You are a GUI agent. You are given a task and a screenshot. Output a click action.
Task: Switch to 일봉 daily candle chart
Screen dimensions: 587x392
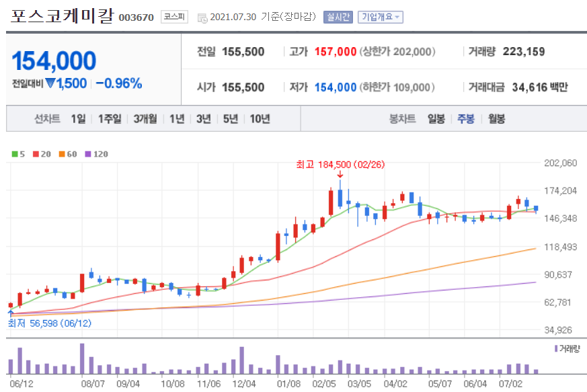pyautogui.click(x=436, y=119)
